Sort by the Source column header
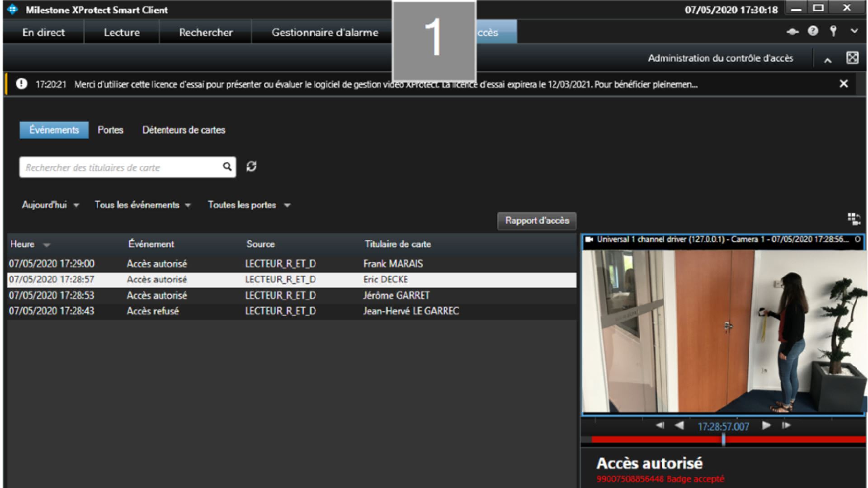Image resolution: width=868 pixels, height=488 pixels. click(x=260, y=244)
